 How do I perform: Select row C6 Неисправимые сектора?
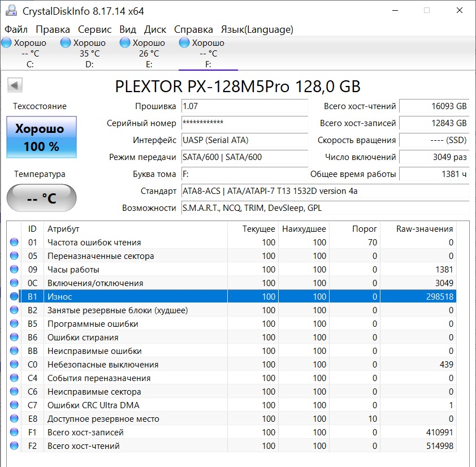pos(232,392)
